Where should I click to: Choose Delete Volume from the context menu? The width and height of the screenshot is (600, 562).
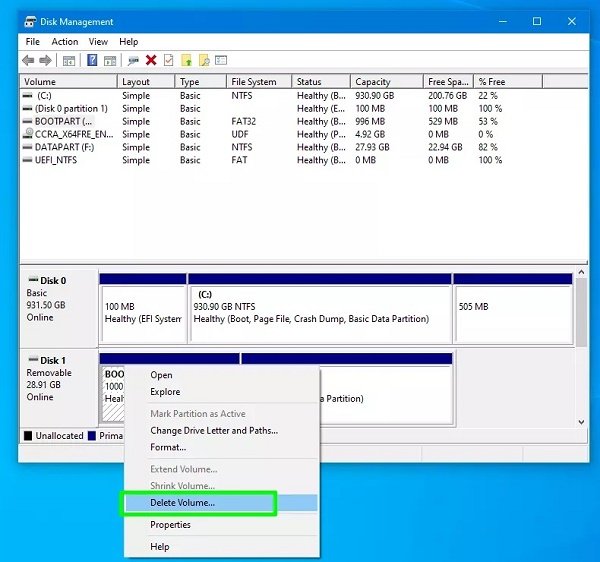point(182,503)
